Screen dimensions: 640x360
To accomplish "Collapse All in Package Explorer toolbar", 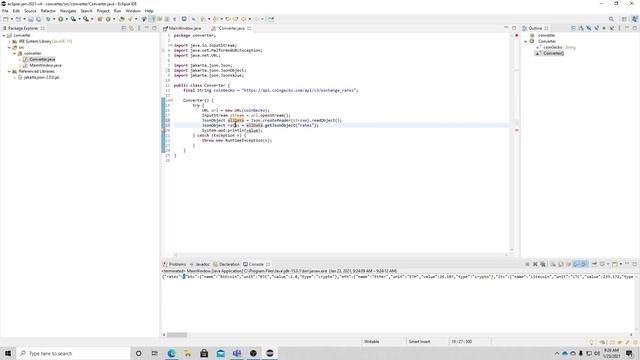I will click(124, 28).
